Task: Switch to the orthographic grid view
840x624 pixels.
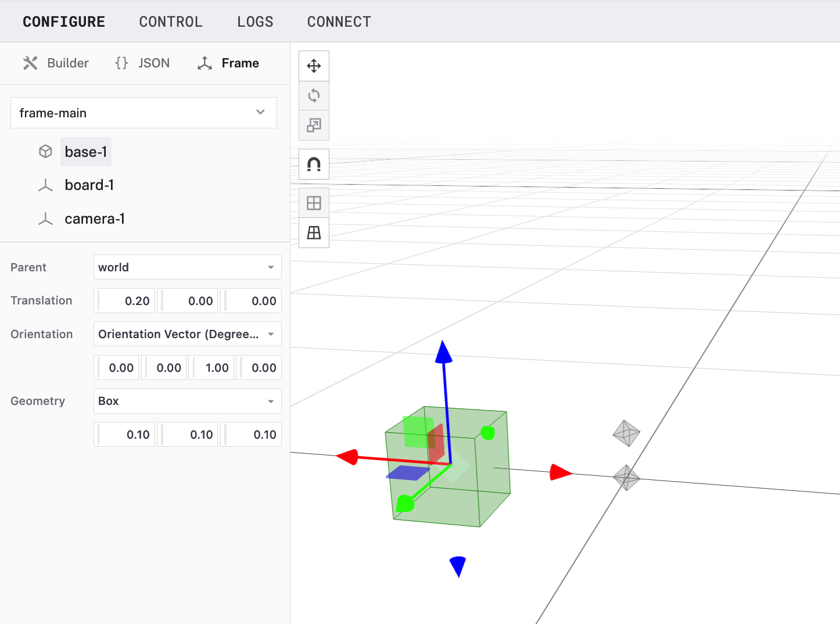Action: coord(314,203)
